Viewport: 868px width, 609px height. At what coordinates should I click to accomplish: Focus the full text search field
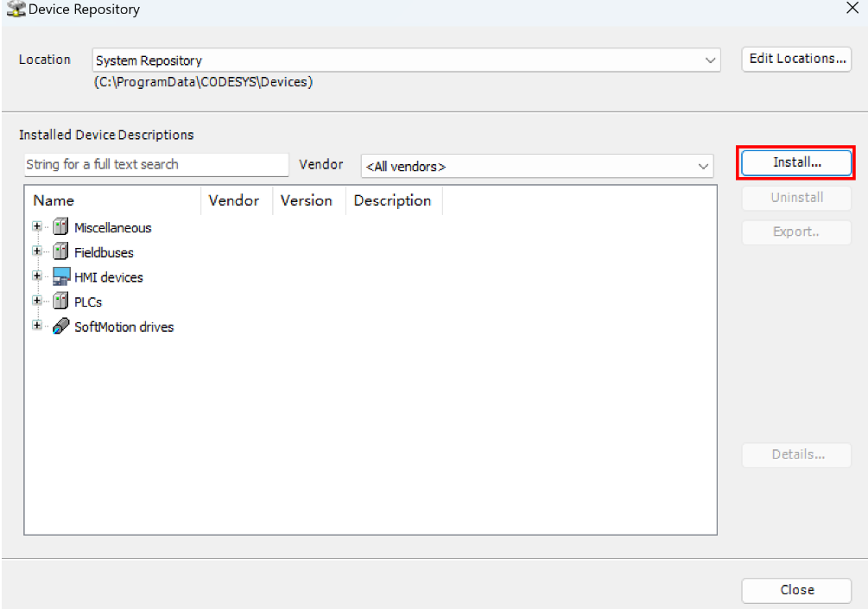pos(156,164)
